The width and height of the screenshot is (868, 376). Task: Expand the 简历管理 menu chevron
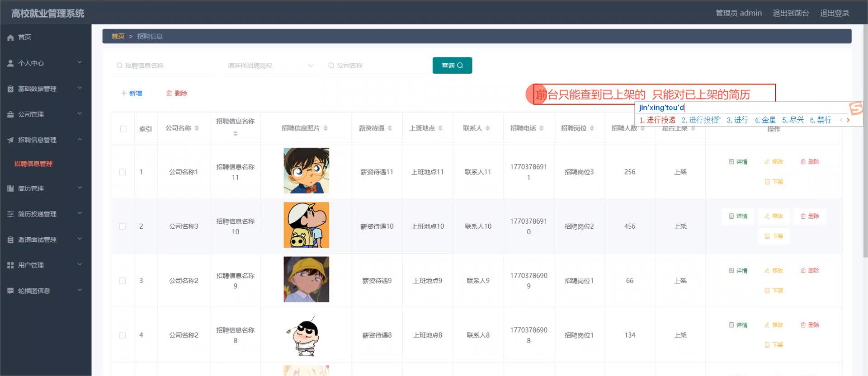tap(80, 188)
